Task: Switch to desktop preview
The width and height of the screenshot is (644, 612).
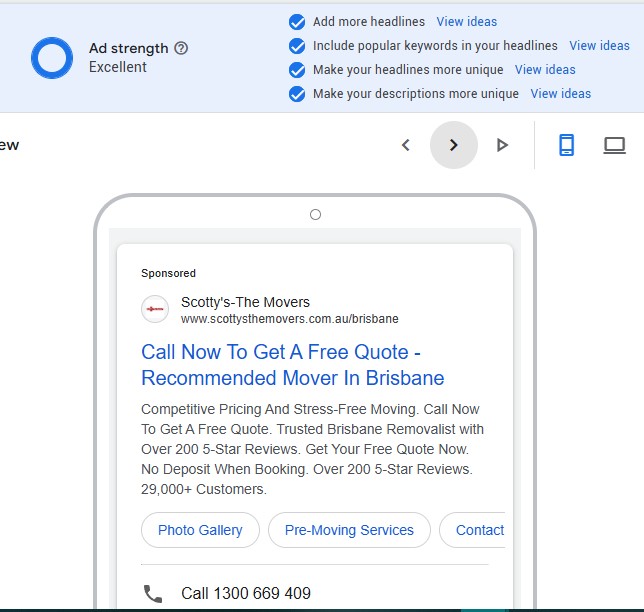Action: (x=614, y=145)
